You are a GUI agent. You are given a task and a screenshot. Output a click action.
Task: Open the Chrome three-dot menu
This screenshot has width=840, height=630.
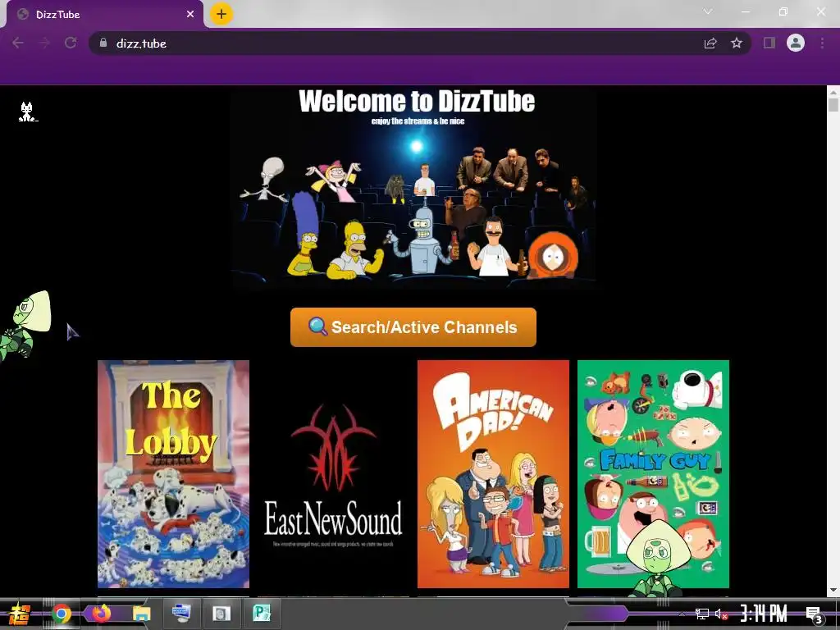(822, 43)
